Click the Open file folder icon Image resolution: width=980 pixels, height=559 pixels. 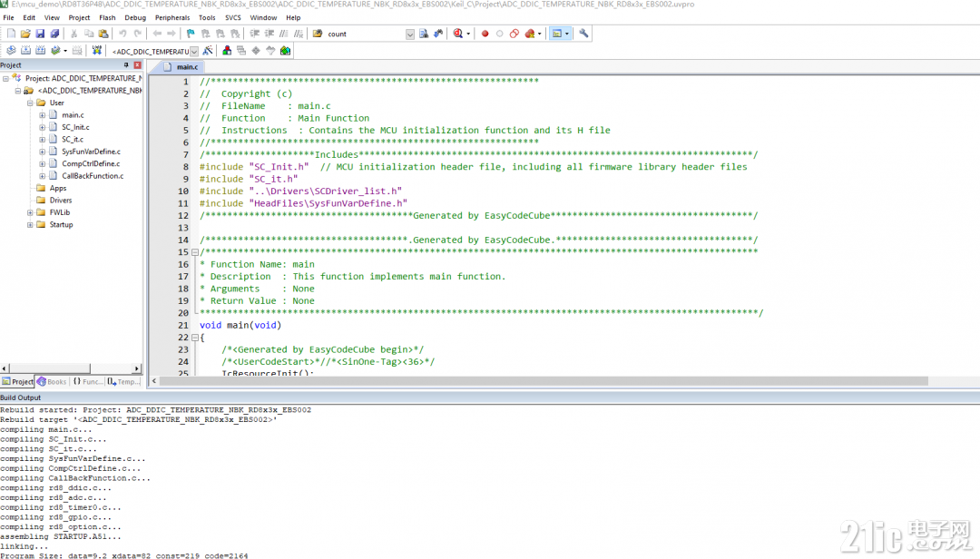[25, 34]
